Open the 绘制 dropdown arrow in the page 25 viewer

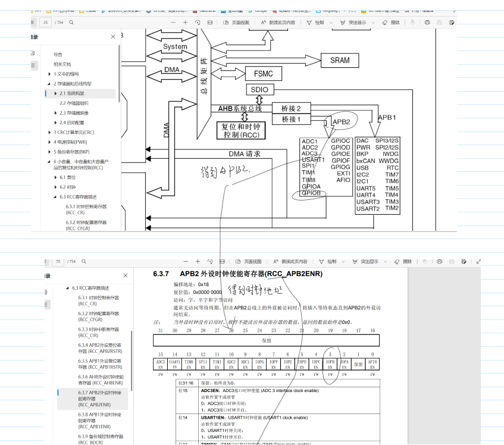(331, 23)
